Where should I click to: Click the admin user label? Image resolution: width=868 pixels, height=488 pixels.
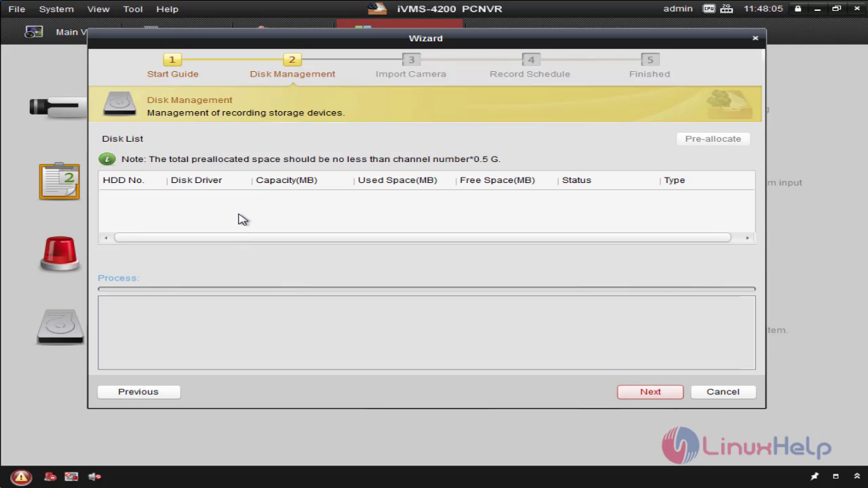pyautogui.click(x=678, y=9)
